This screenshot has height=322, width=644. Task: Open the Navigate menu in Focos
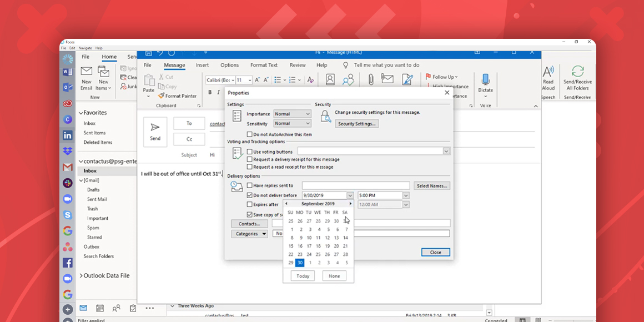tap(85, 48)
